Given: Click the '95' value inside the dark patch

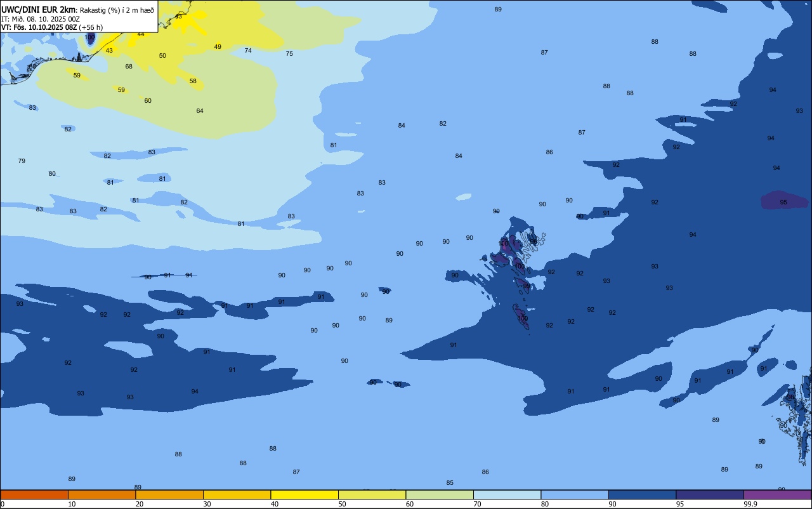Looking at the screenshot, I should 783,202.
